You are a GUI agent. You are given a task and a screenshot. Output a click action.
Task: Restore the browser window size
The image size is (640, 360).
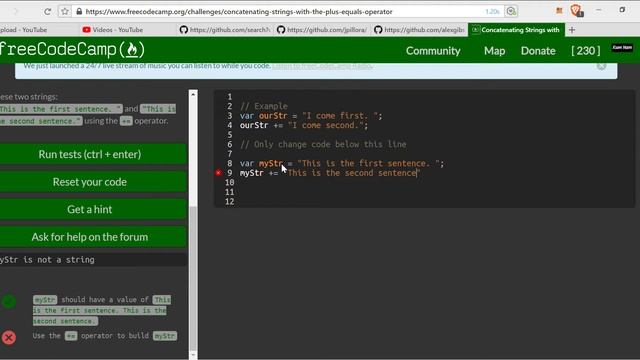click(x=622, y=9)
